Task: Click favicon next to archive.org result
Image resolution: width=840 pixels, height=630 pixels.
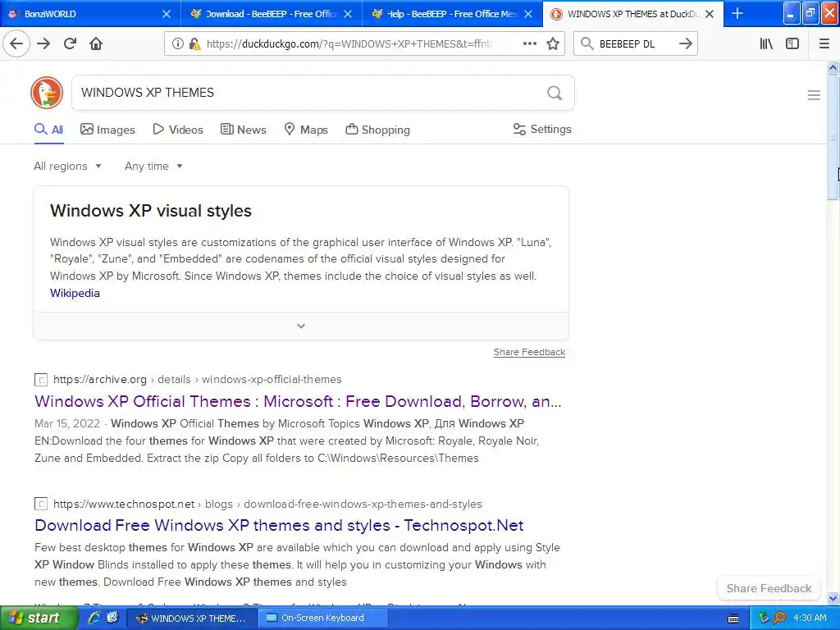Action: pyautogui.click(x=41, y=380)
